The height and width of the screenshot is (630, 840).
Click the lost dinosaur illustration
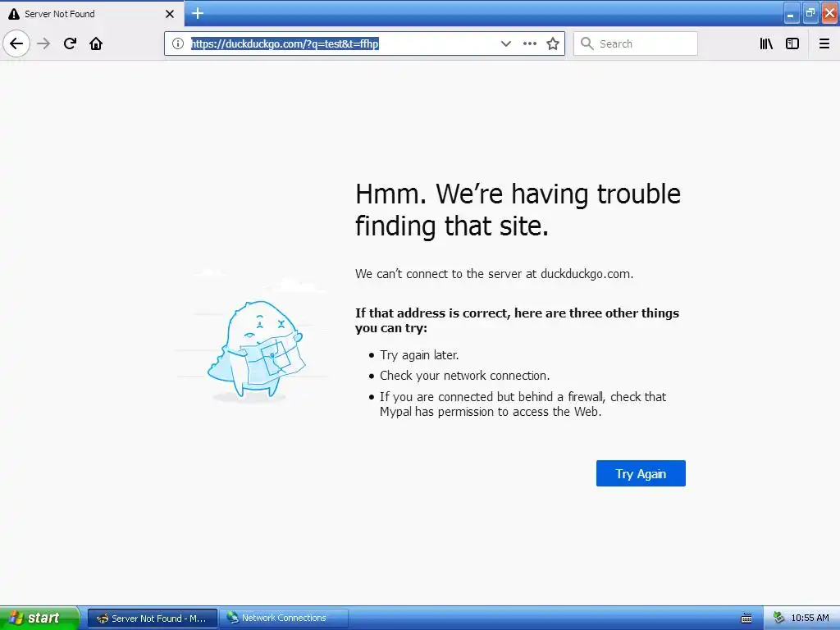tap(256, 351)
